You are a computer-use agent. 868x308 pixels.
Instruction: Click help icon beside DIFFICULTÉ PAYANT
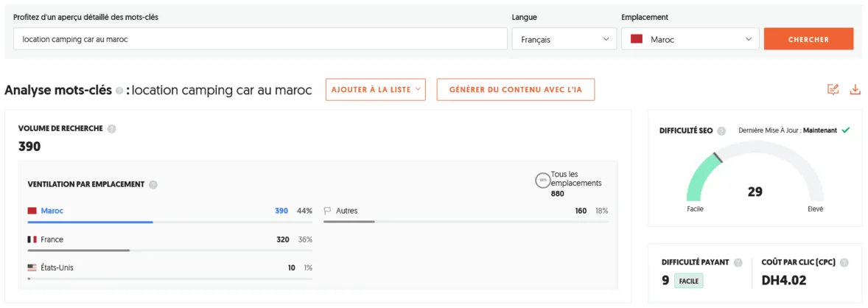(738, 262)
